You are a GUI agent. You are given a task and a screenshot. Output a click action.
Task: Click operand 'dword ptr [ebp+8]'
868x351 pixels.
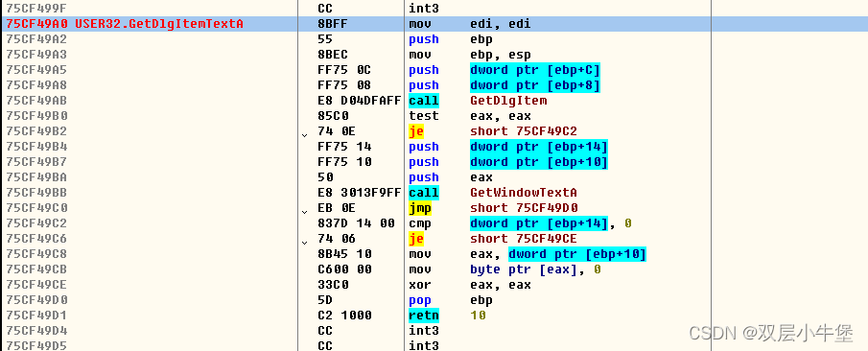pyautogui.click(x=535, y=85)
